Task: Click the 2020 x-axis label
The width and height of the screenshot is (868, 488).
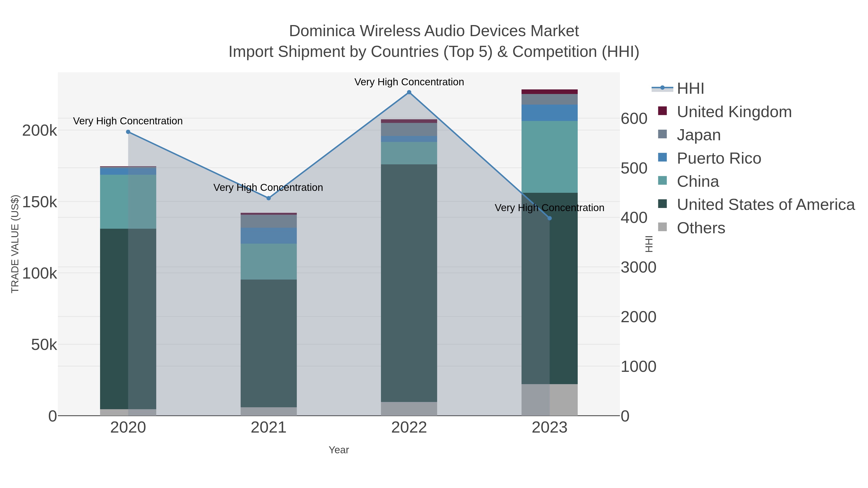Action: pos(128,428)
